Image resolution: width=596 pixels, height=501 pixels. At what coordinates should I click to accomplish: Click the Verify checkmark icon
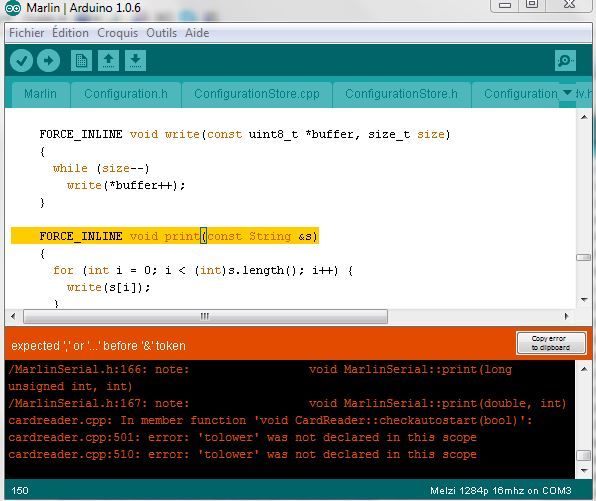tap(21, 60)
